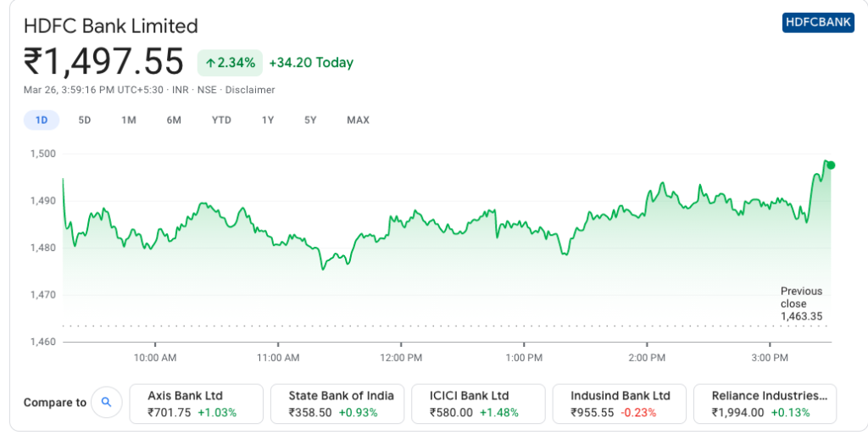
Task: Click the HDFCBANK ticker badge
Action: tap(818, 23)
